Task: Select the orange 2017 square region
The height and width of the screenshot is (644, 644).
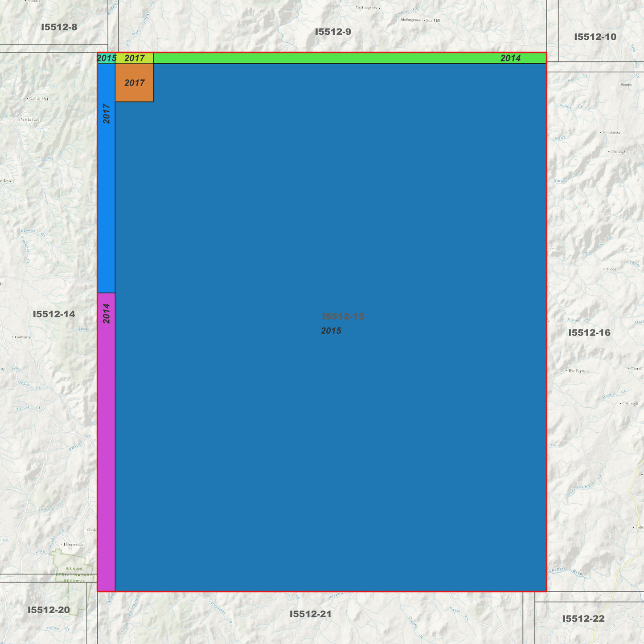Action: click(x=134, y=83)
